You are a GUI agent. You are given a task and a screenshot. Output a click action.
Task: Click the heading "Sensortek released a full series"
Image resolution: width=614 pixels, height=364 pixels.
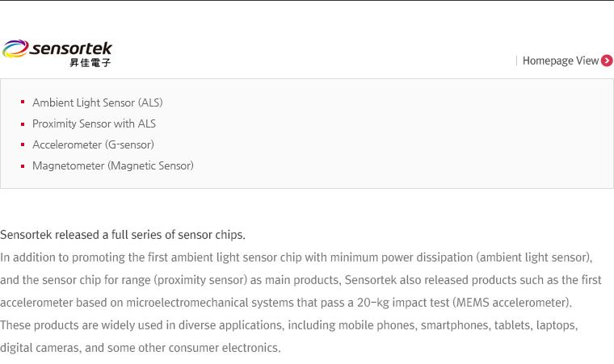pyautogui.click(x=123, y=235)
